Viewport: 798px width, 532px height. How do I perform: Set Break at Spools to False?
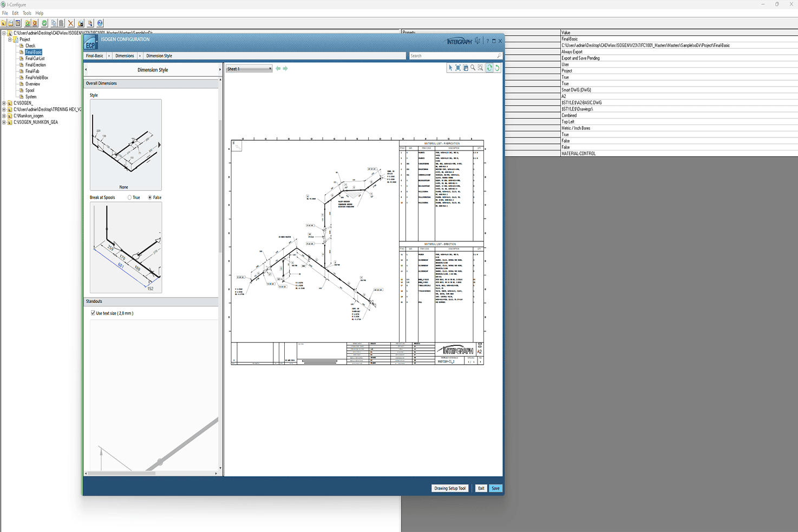point(150,198)
